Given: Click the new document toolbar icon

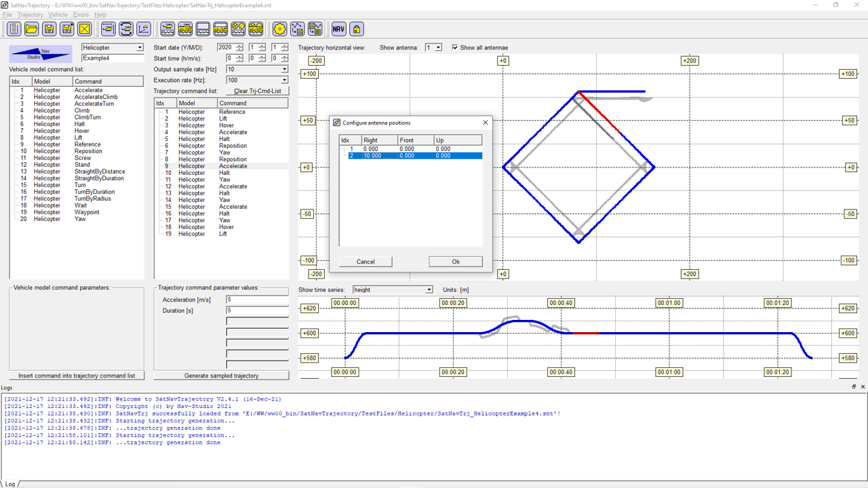Looking at the screenshot, I should click(x=14, y=28).
